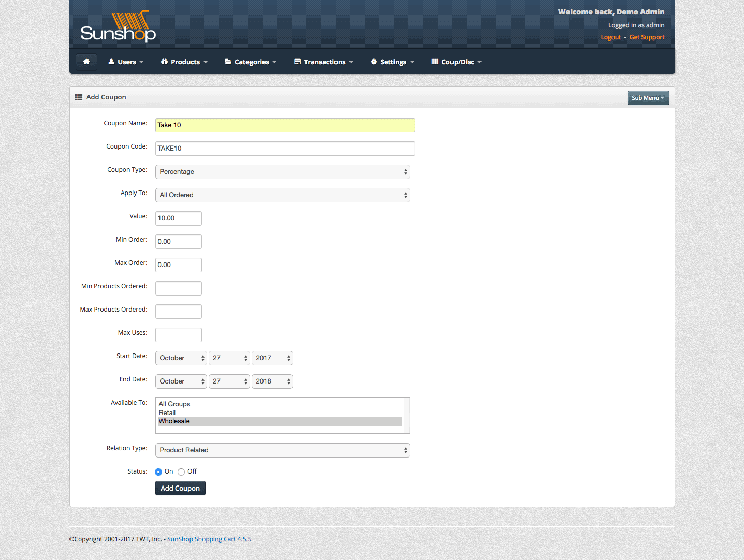Click the Sunshop logo
Screen dimensions: 744x560
(x=118, y=26)
